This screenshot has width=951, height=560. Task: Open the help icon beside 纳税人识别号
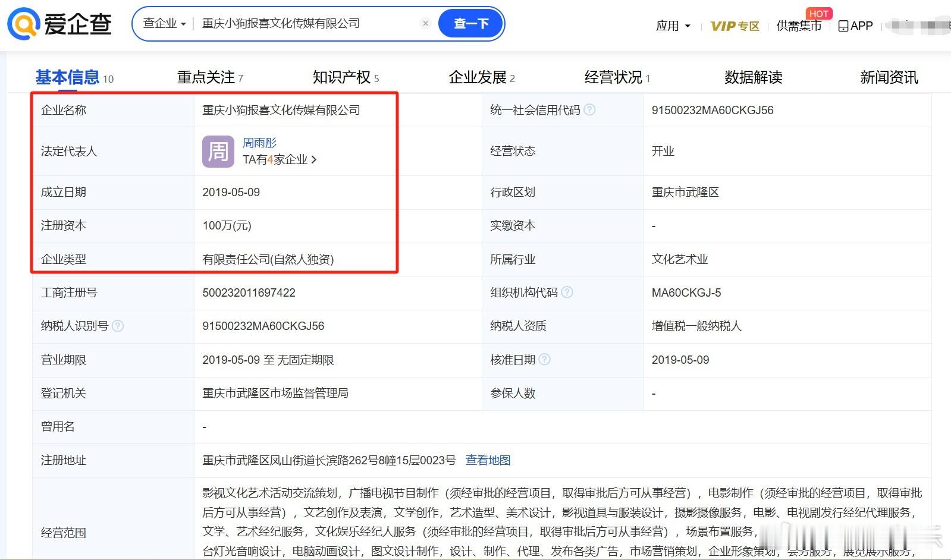(x=118, y=326)
